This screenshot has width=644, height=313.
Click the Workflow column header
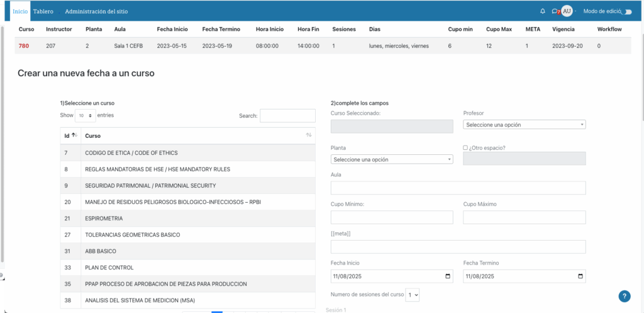(609, 29)
